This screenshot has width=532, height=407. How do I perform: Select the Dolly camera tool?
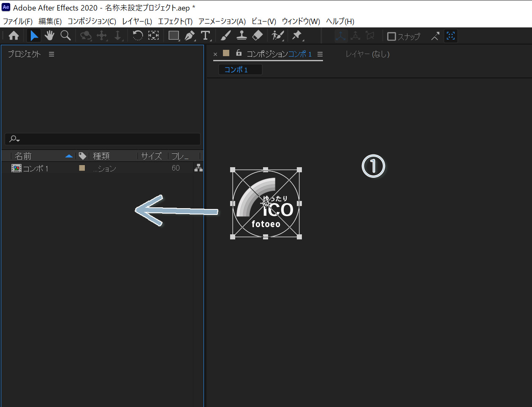pyautogui.click(x=118, y=36)
